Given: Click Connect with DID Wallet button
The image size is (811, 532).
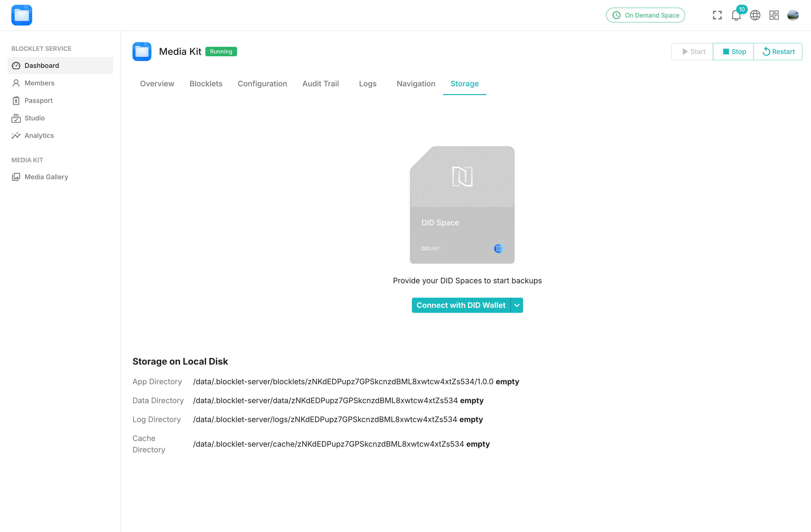Looking at the screenshot, I should pyautogui.click(x=461, y=305).
